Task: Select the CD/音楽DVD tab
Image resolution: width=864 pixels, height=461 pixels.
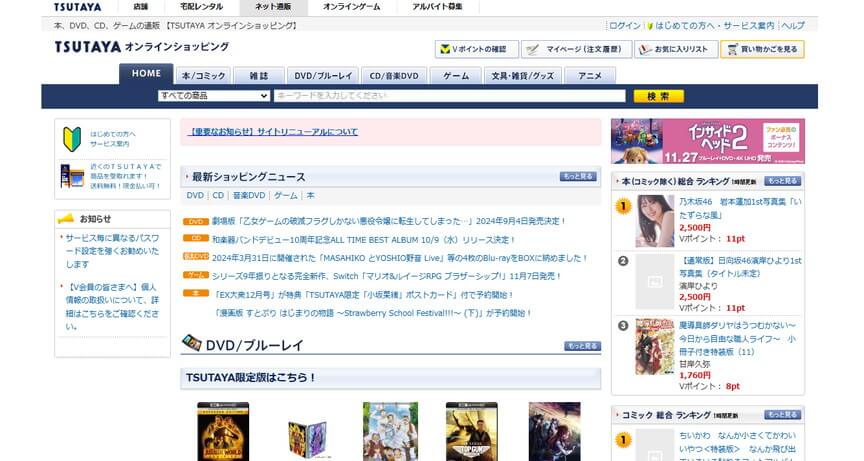Action: click(x=394, y=76)
